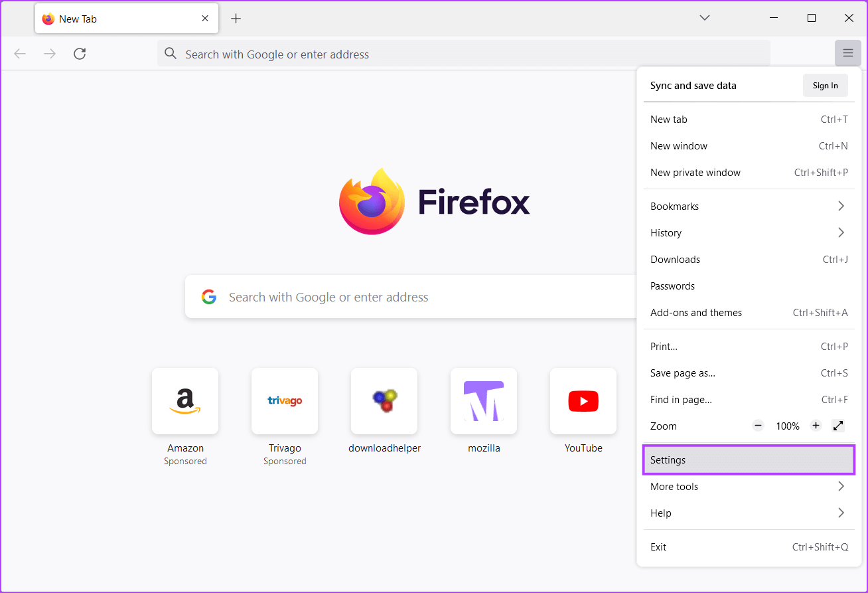Click the zoom out minus button
868x593 pixels.
pyautogui.click(x=759, y=426)
